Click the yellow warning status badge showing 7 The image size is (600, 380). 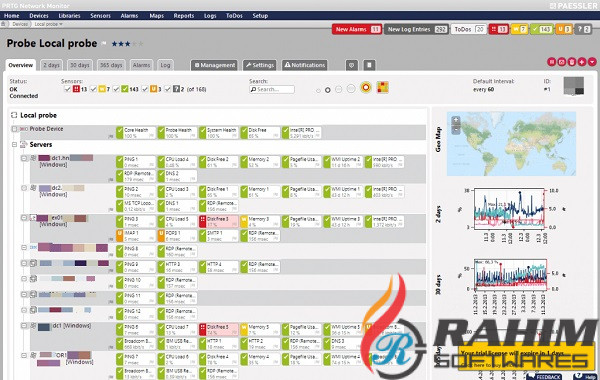[519, 29]
